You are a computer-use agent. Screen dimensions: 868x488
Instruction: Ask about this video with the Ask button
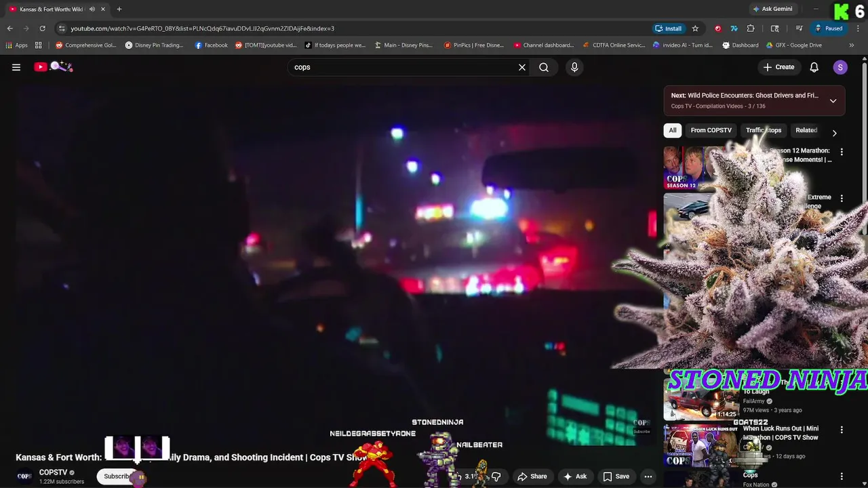point(574,476)
